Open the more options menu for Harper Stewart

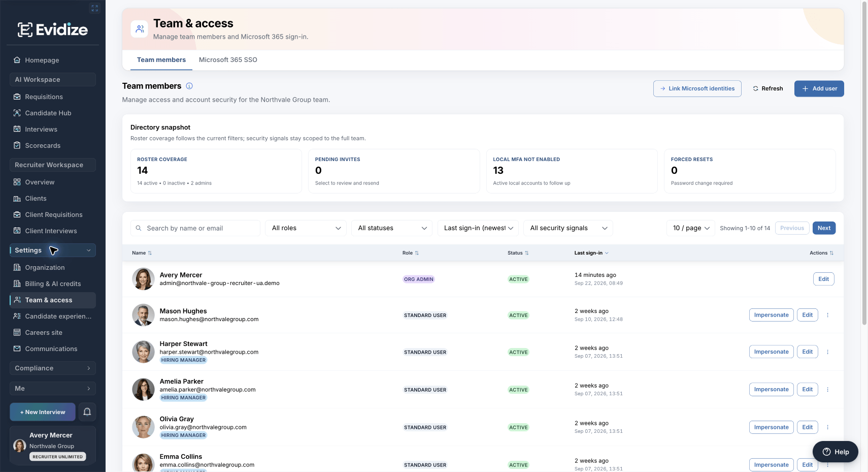pyautogui.click(x=827, y=352)
